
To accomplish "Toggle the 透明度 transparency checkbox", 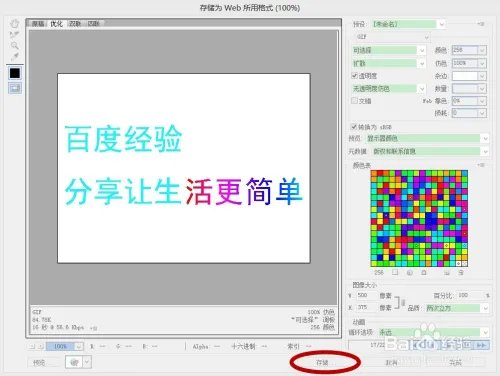I will pyautogui.click(x=355, y=76).
